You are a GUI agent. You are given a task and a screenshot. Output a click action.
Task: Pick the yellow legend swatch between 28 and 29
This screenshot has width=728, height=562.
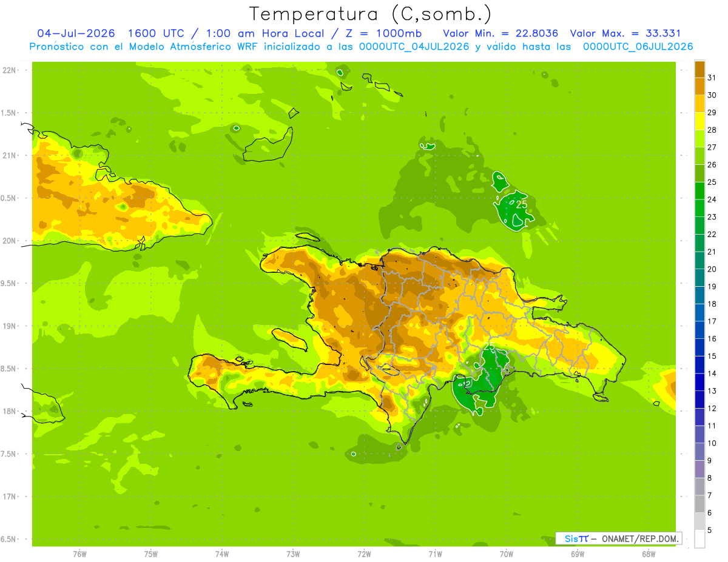pos(699,121)
